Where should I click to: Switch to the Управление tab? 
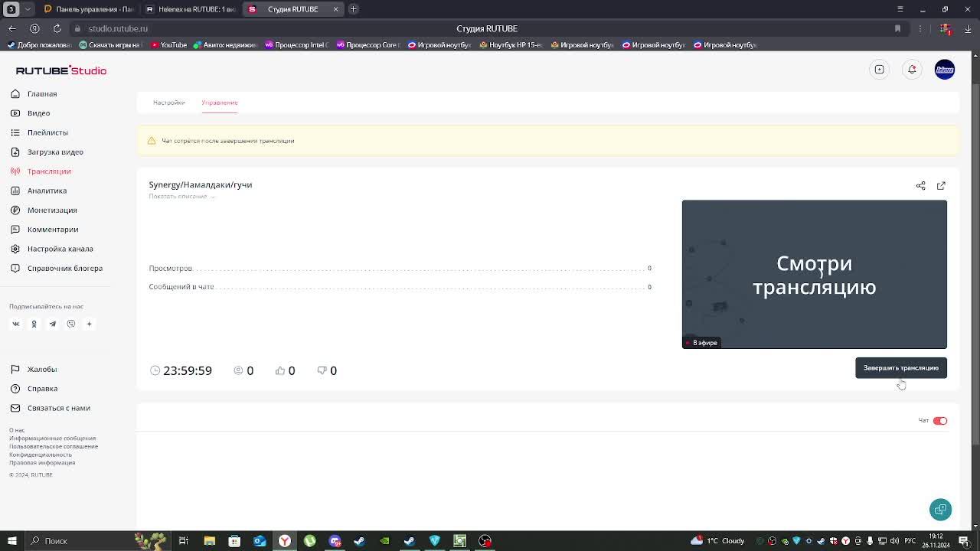point(220,103)
